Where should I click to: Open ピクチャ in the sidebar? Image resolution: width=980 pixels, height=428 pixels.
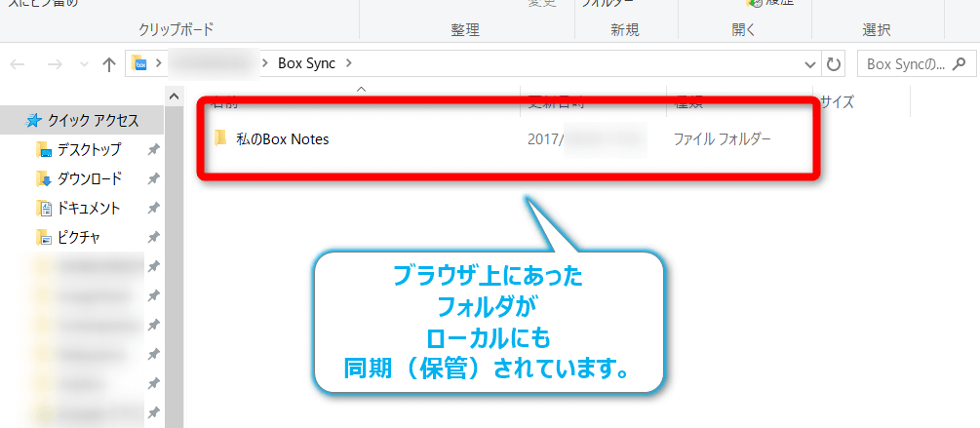click(x=78, y=238)
